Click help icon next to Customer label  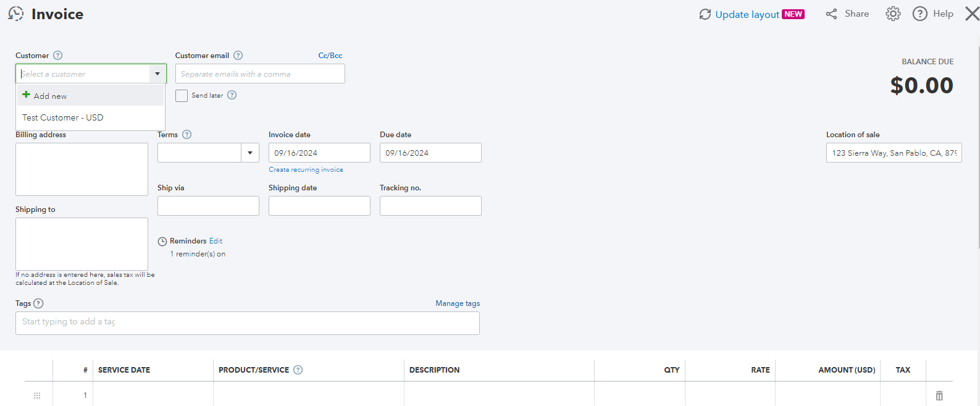coord(58,56)
